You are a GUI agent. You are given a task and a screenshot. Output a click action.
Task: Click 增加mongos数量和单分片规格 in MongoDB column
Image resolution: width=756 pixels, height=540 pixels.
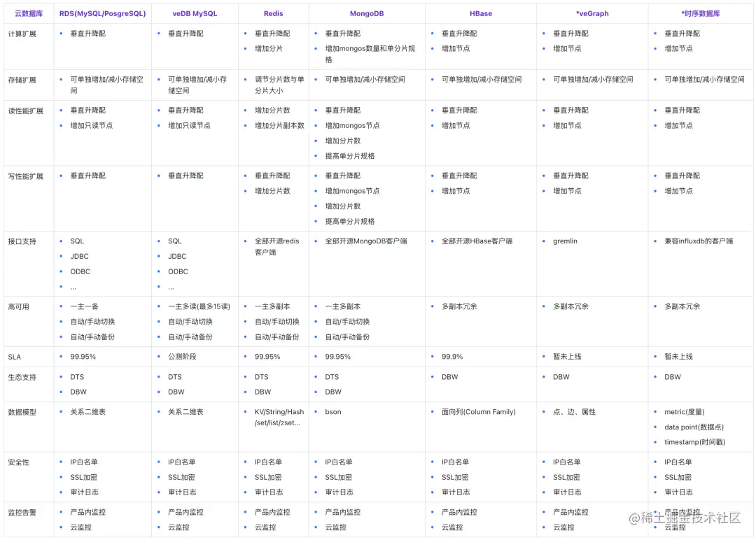370,54
